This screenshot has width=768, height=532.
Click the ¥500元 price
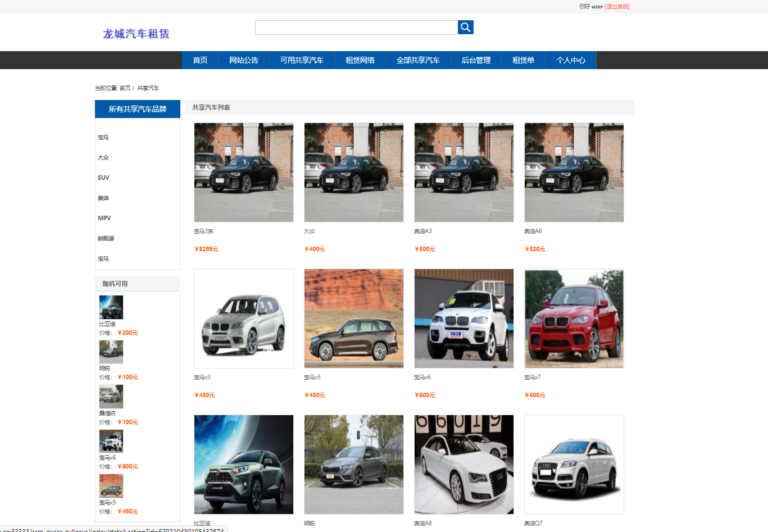click(425, 249)
